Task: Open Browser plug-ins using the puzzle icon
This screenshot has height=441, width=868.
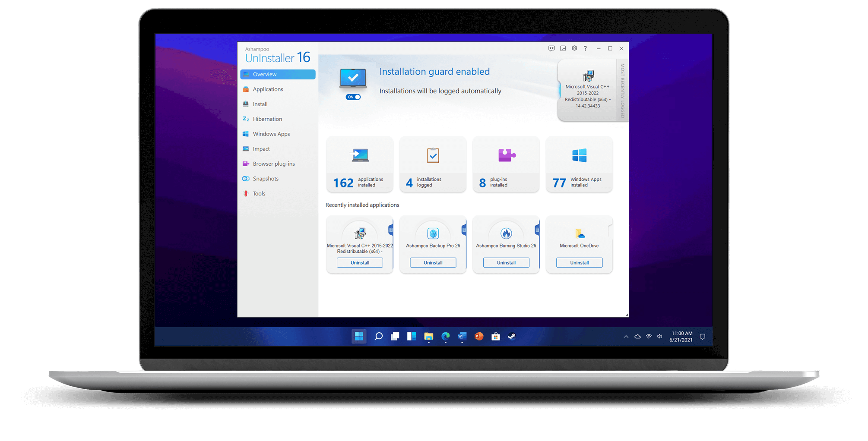Action: pos(246,164)
